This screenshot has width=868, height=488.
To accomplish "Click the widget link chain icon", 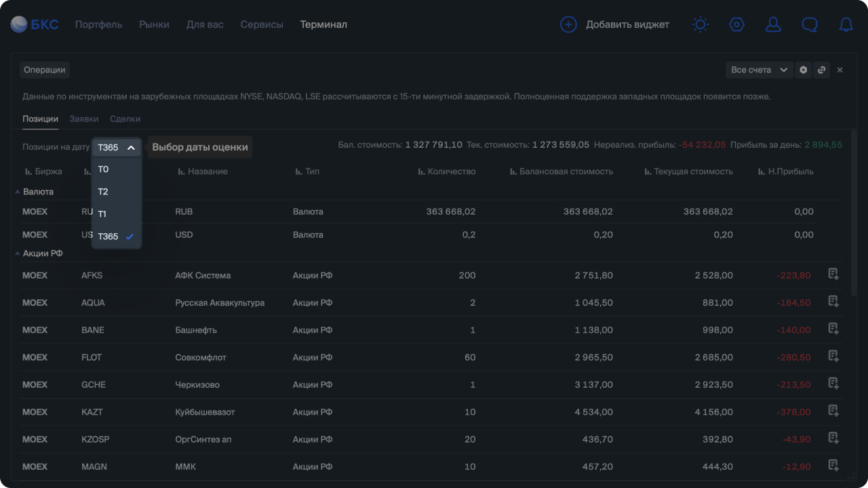I will point(822,70).
